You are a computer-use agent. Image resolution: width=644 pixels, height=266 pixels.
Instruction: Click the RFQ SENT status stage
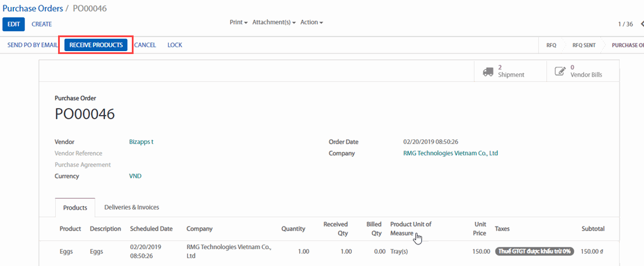pyautogui.click(x=584, y=45)
